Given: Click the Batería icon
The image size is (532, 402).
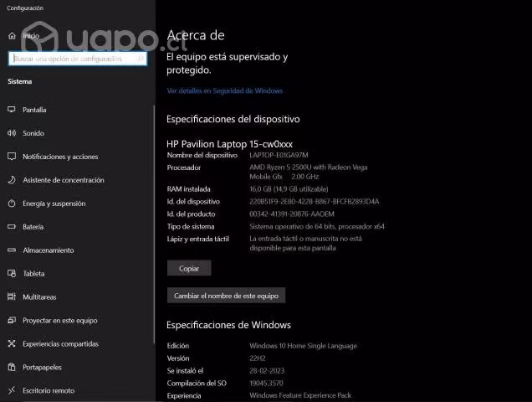Looking at the screenshot, I should (x=12, y=226).
